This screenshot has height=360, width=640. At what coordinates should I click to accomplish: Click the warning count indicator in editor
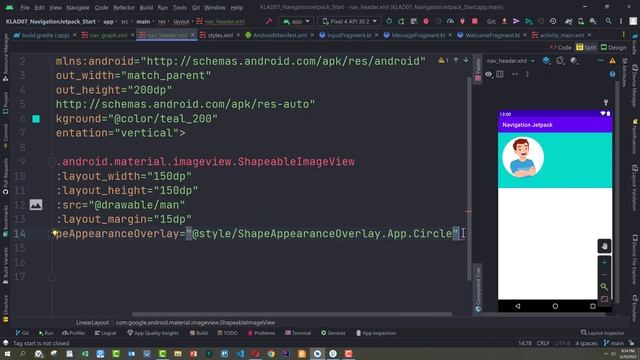[x=443, y=60]
